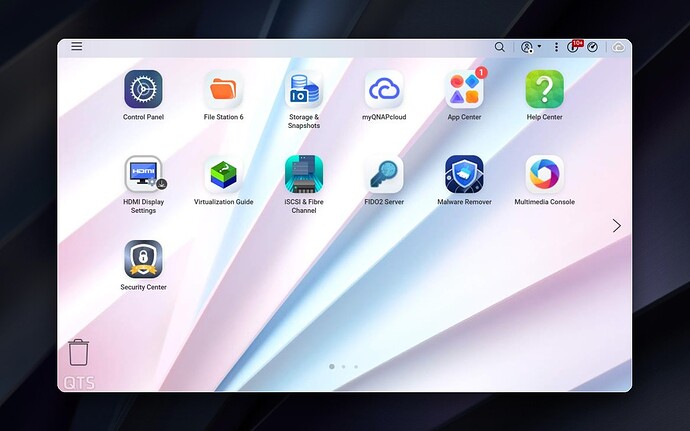Switch to third desktop page dot
The height and width of the screenshot is (431, 690).
[x=356, y=366]
